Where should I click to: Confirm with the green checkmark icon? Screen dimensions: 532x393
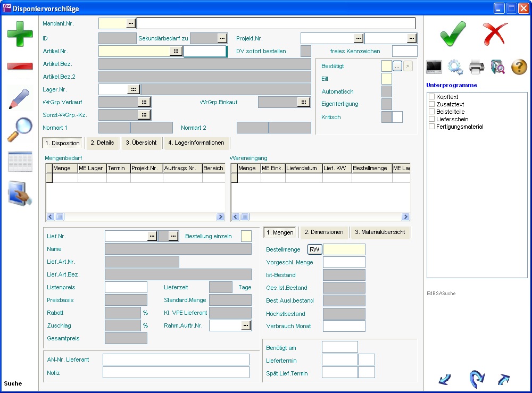click(x=453, y=34)
